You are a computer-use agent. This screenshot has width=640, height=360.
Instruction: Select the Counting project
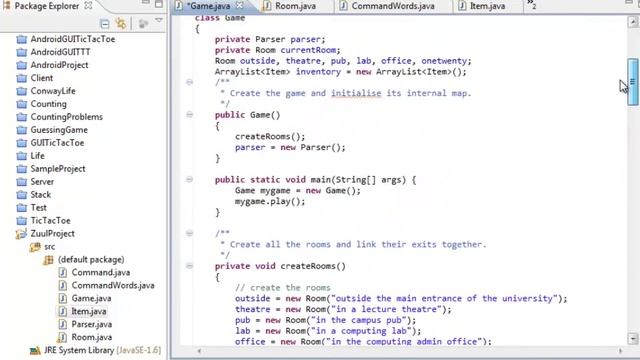(x=49, y=104)
